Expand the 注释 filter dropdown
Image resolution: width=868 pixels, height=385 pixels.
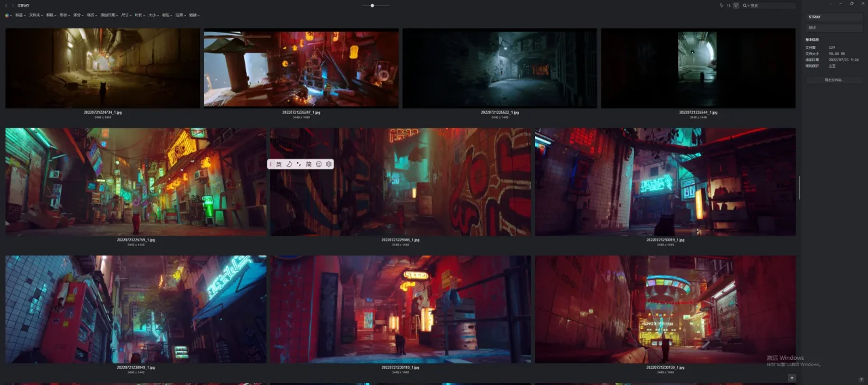coord(180,15)
